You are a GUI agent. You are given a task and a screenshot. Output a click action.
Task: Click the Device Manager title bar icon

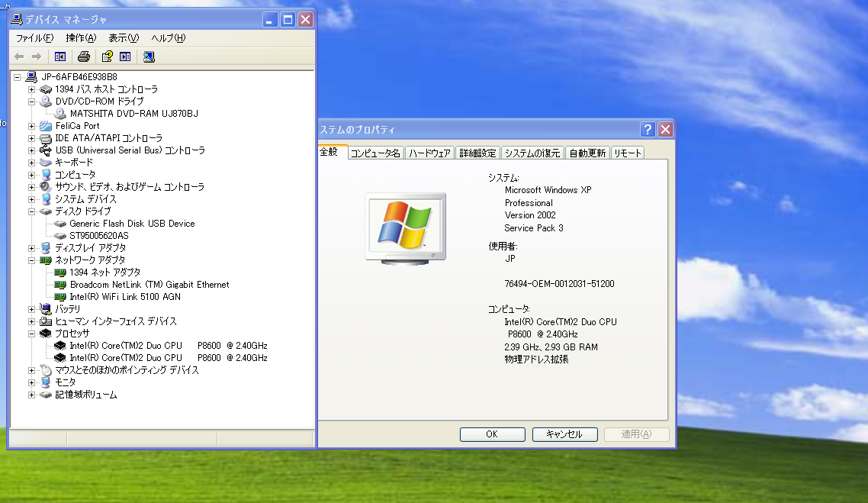click(x=17, y=19)
